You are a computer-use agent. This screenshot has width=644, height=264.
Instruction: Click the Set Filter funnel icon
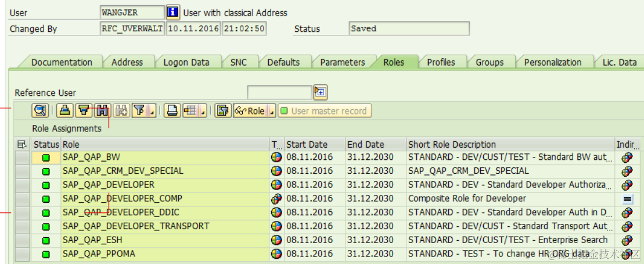coord(139,110)
